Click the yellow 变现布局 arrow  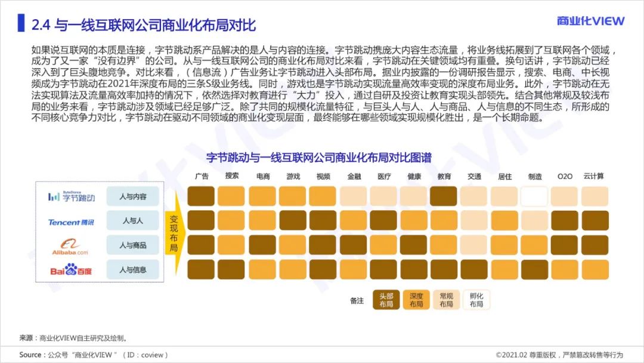[175, 233]
